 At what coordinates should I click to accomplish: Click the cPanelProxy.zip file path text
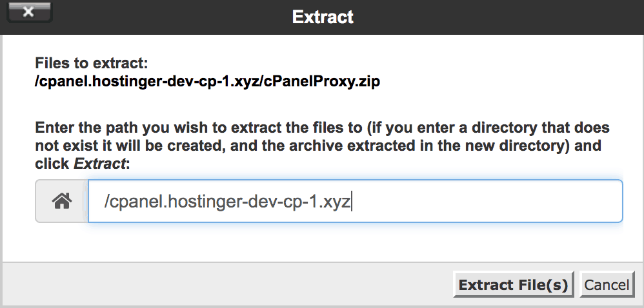click(x=207, y=82)
